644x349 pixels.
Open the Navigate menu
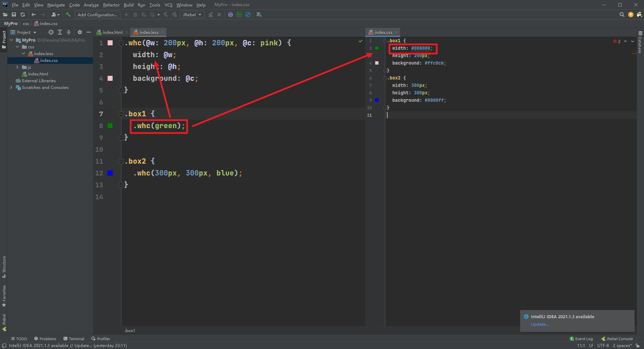click(56, 5)
